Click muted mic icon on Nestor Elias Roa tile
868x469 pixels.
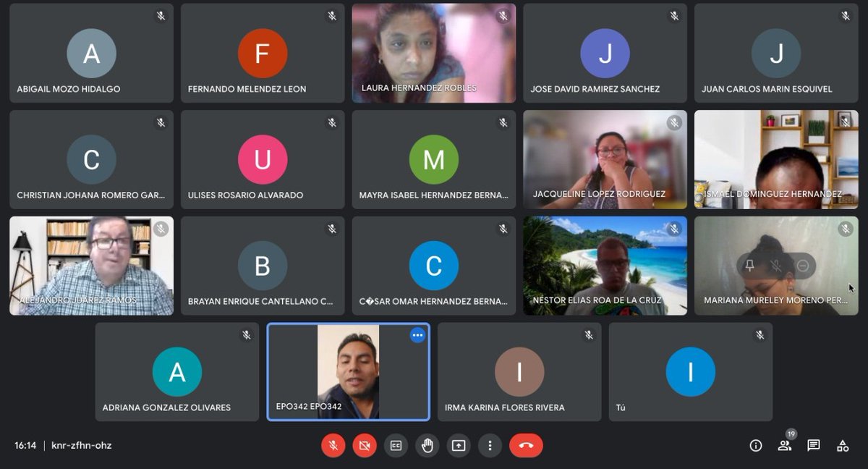point(675,229)
